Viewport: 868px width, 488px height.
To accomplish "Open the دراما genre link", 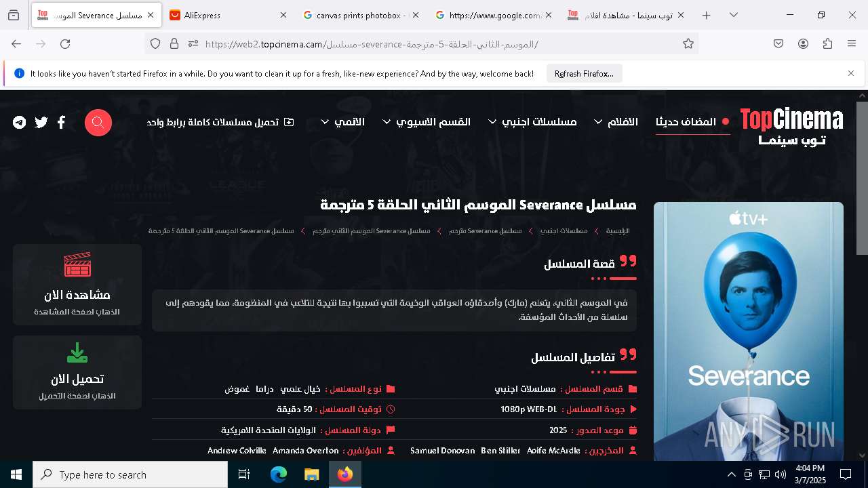I will (x=264, y=389).
